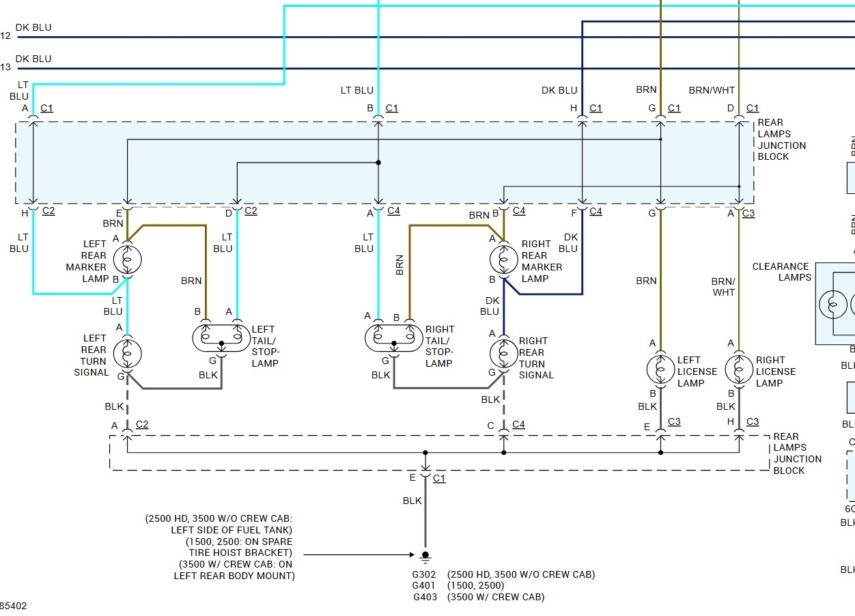Click the ground point symbol above G302
The width and height of the screenshot is (855, 616).
[x=425, y=557]
